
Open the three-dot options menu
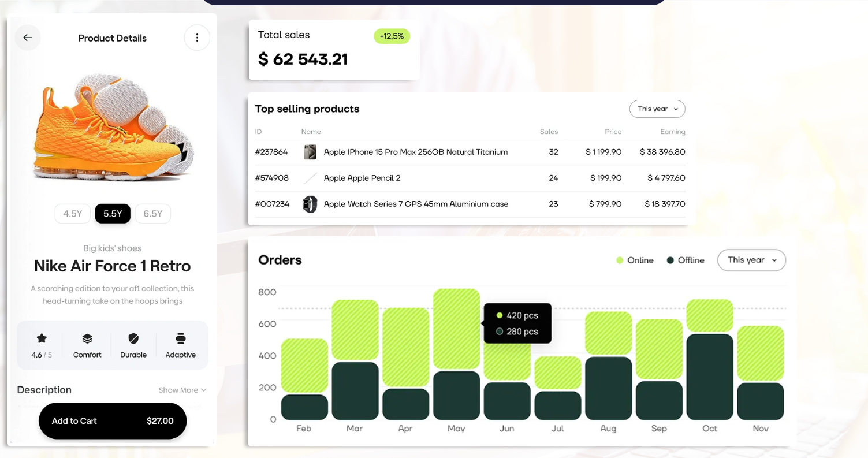click(197, 37)
